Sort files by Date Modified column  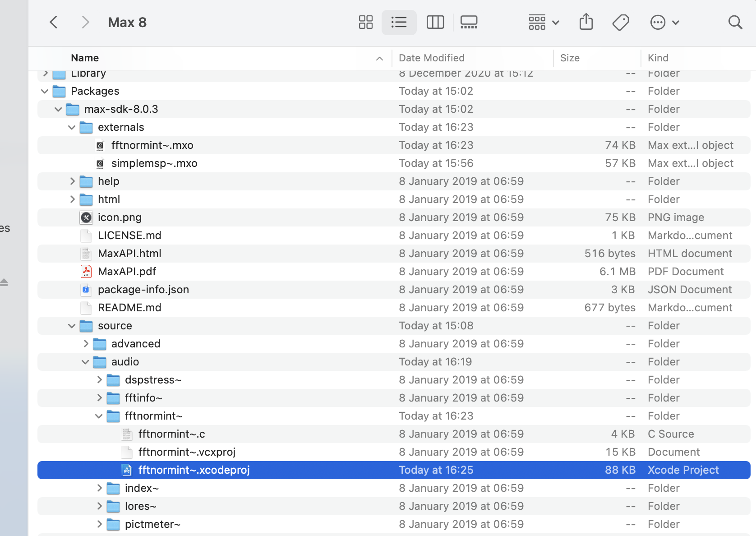tap(431, 58)
